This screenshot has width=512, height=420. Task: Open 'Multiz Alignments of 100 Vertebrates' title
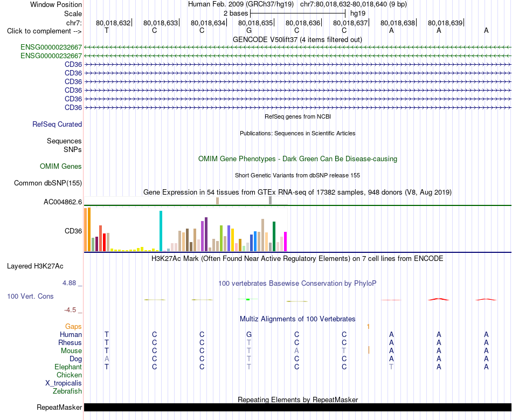[297, 319]
